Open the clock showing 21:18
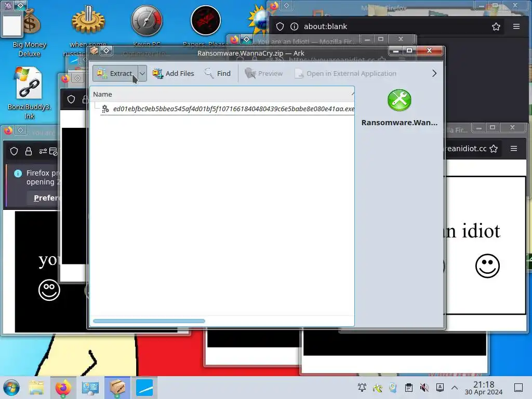This screenshot has height=399, width=532. point(484,388)
